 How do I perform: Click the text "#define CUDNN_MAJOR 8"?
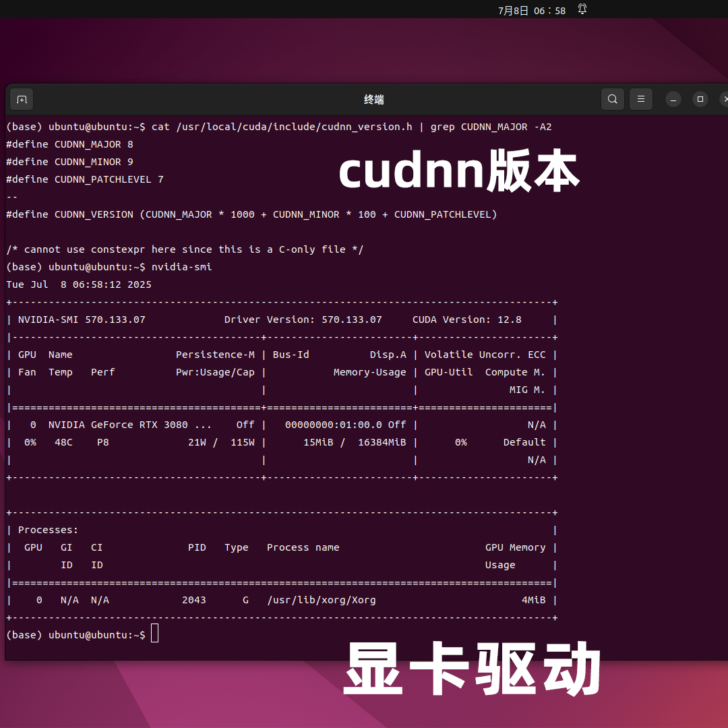pos(69,144)
